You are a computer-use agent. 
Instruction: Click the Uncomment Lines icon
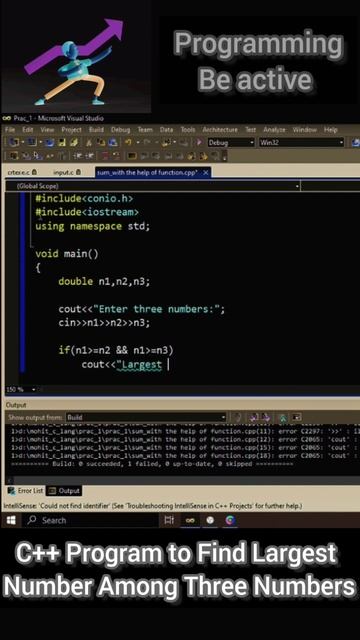click(x=116, y=155)
